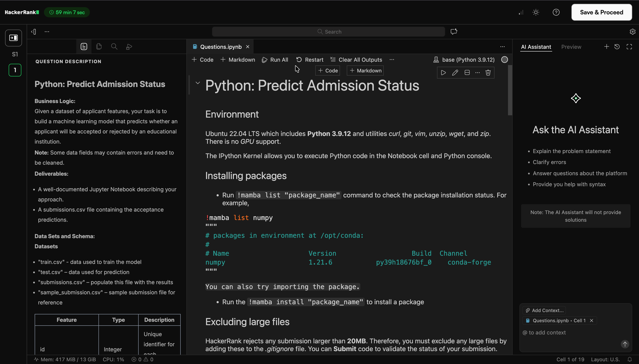Click the pencil edit cell icon
Viewport: 639px width, 364px height.
455,73
